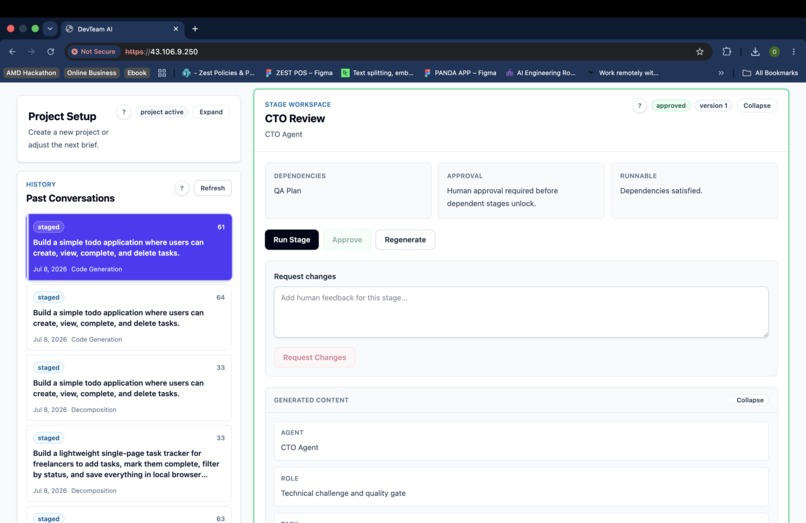
Task: Click the Regenerate button
Action: pos(405,240)
